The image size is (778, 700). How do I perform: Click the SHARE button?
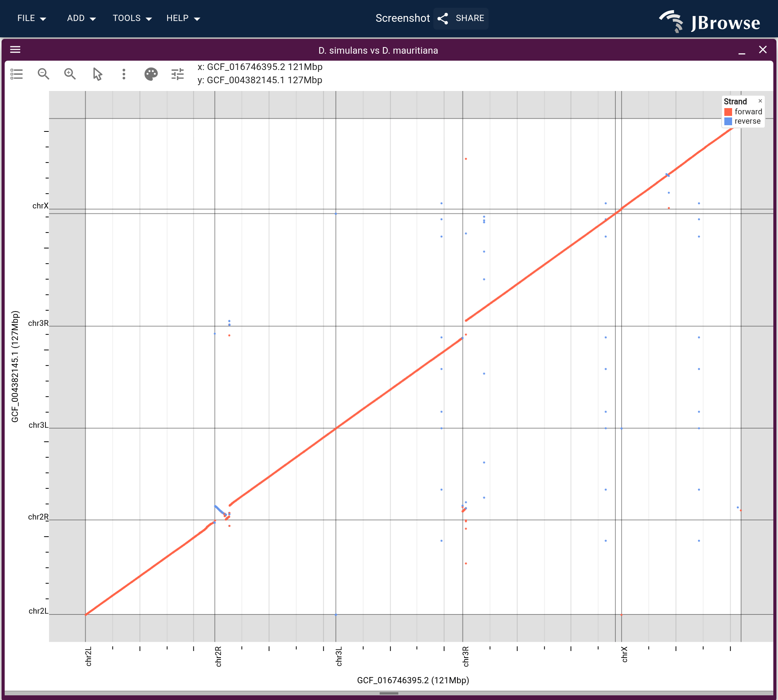[461, 18]
